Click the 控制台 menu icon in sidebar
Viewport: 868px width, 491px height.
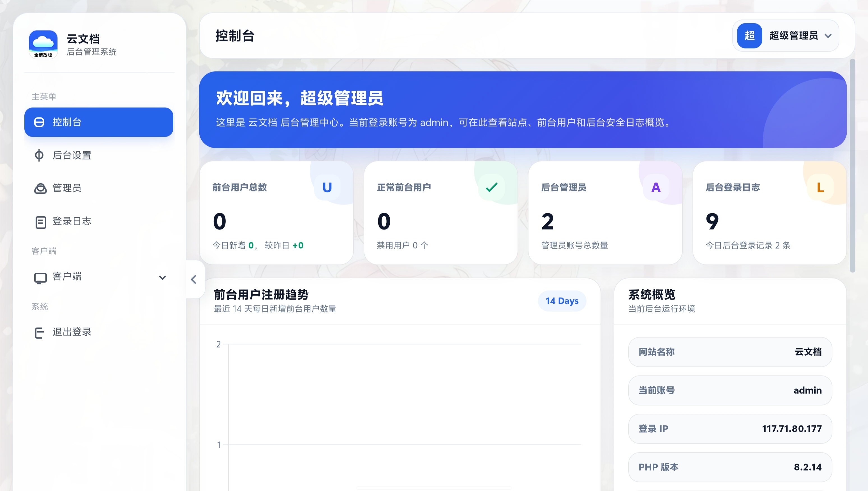39,122
